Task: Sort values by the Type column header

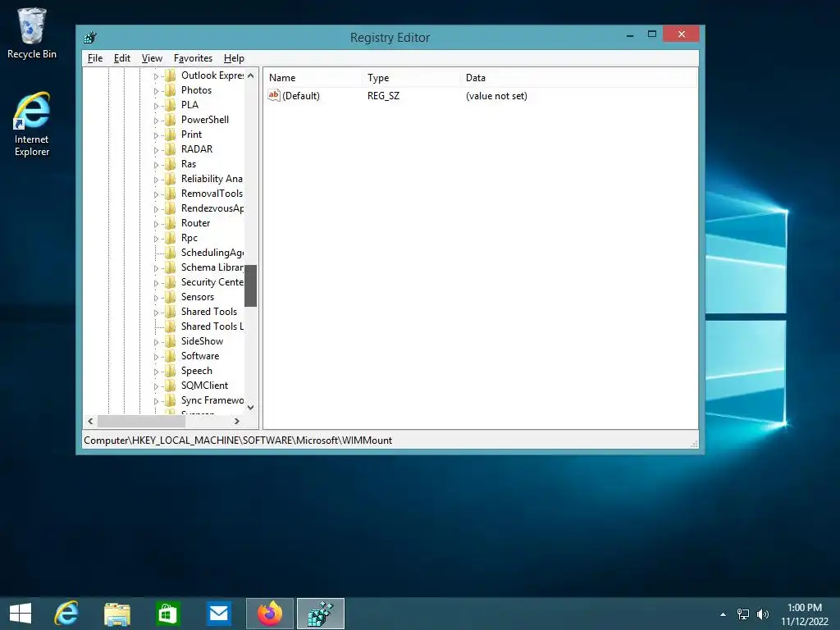Action: (412, 78)
